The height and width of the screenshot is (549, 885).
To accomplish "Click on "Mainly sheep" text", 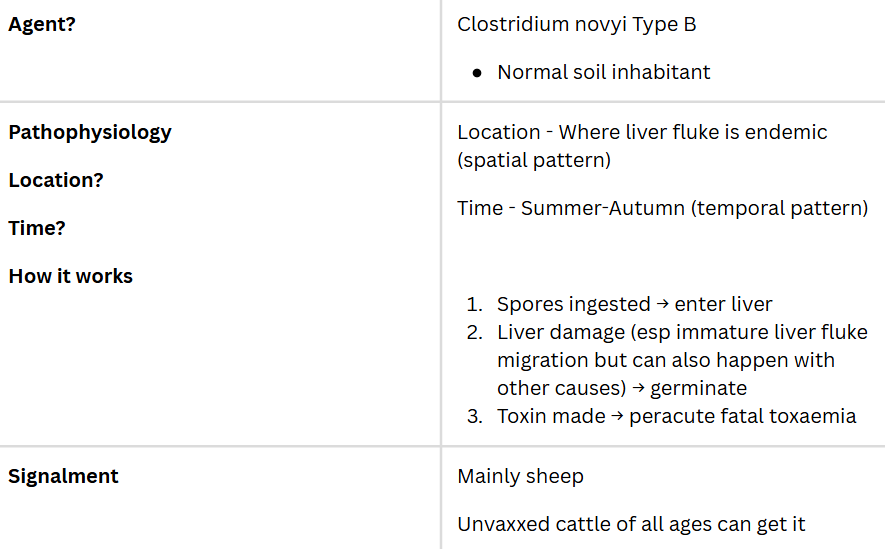I will (520, 476).
